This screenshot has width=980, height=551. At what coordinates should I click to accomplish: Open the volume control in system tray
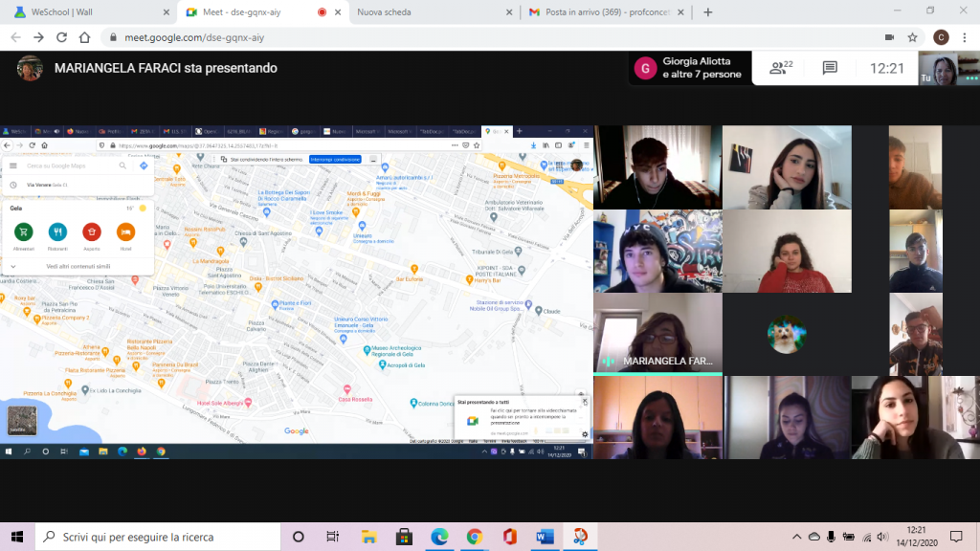pos(882,537)
